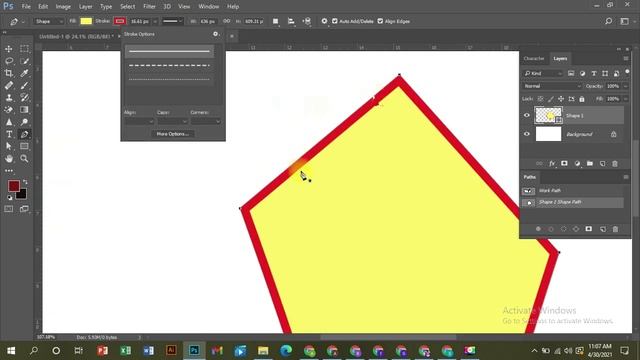Hide the Shape 1 layer
The image size is (640, 360).
click(527, 116)
